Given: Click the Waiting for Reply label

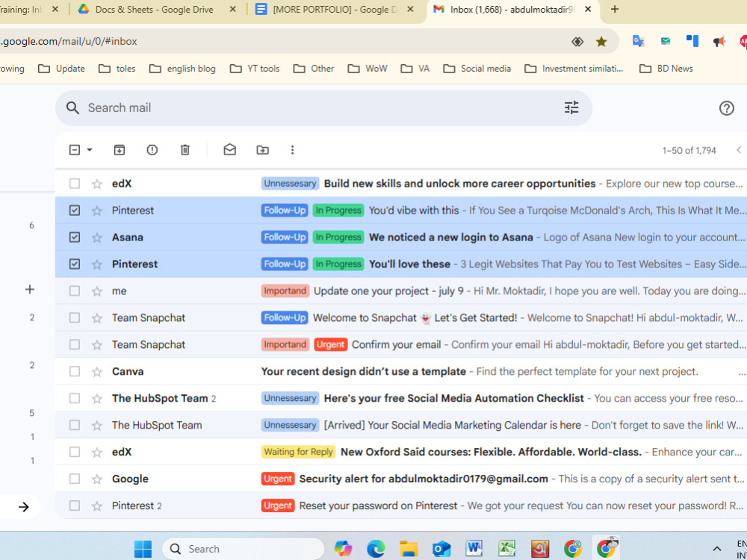Looking at the screenshot, I should click(298, 452).
